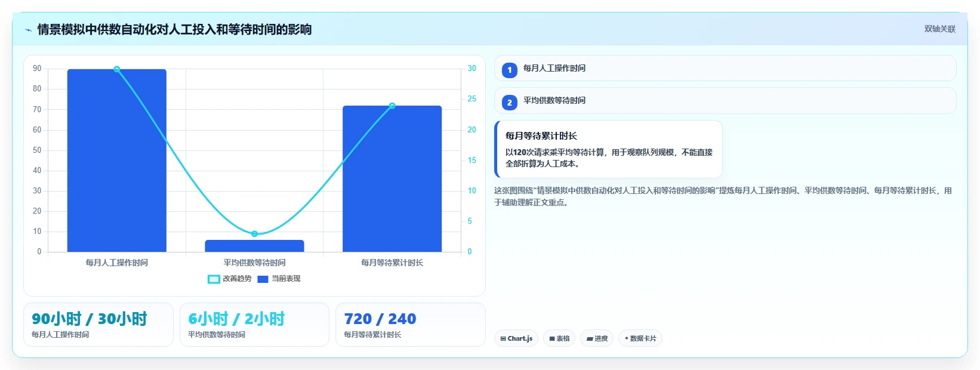Image resolution: width=980 pixels, height=370 pixels.
Task: Click the 每月等待累计时长 description card
Action: point(608,149)
